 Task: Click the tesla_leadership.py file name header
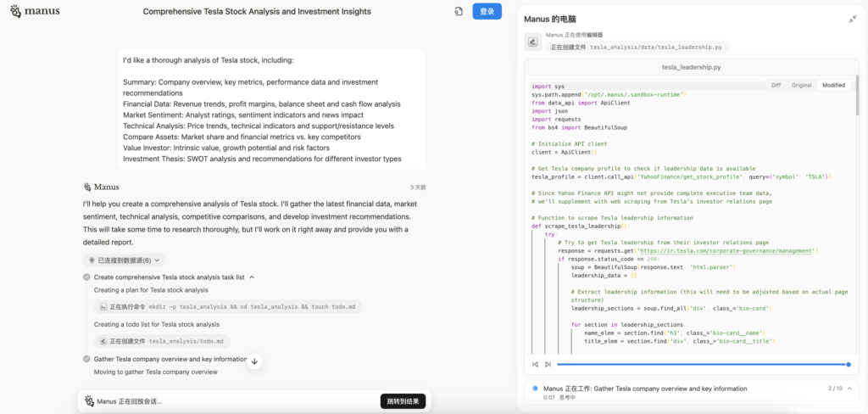point(691,67)
